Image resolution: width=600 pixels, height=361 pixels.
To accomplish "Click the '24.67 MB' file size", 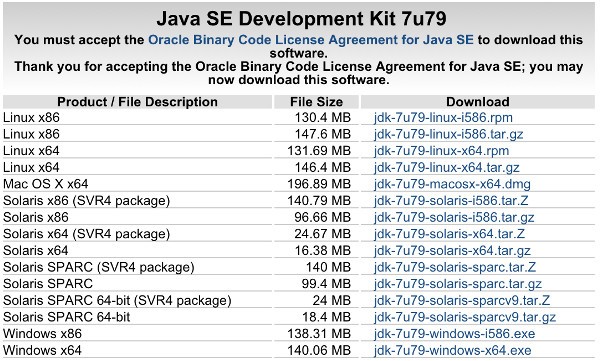I will coord(323,234).
